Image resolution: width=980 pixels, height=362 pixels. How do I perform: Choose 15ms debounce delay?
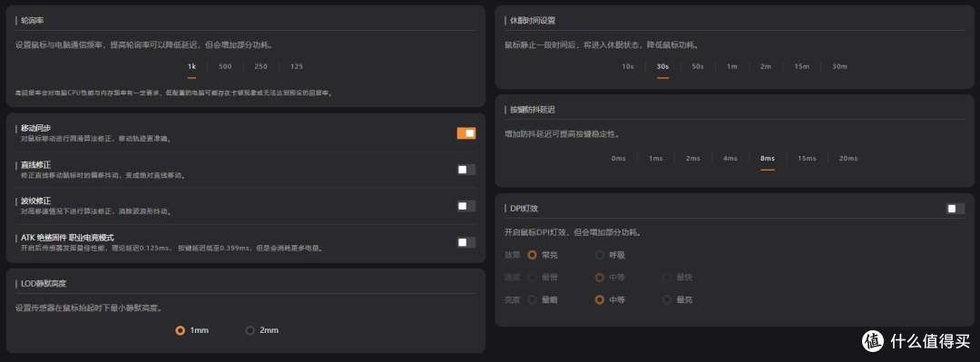click(x=807, y=158)
